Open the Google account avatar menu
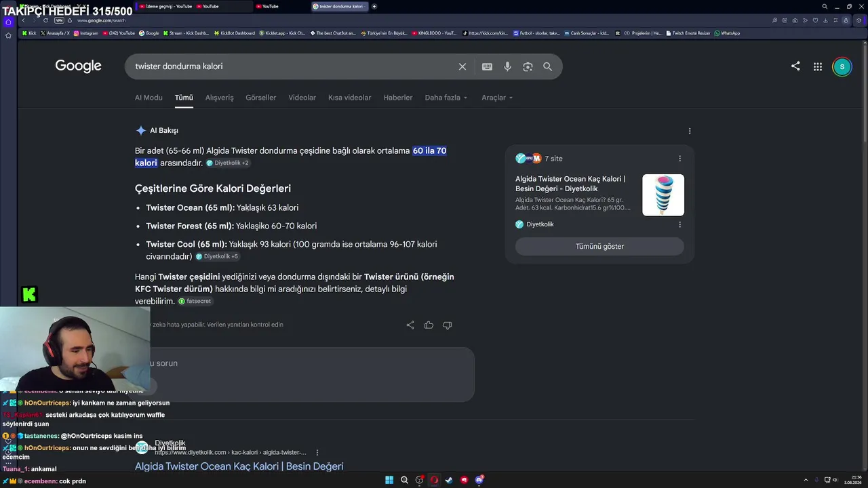This screenshot has width=868, height=488. coord(842,66)
